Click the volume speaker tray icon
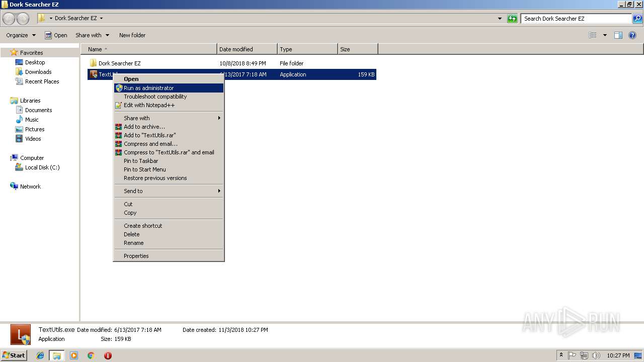 596,355
